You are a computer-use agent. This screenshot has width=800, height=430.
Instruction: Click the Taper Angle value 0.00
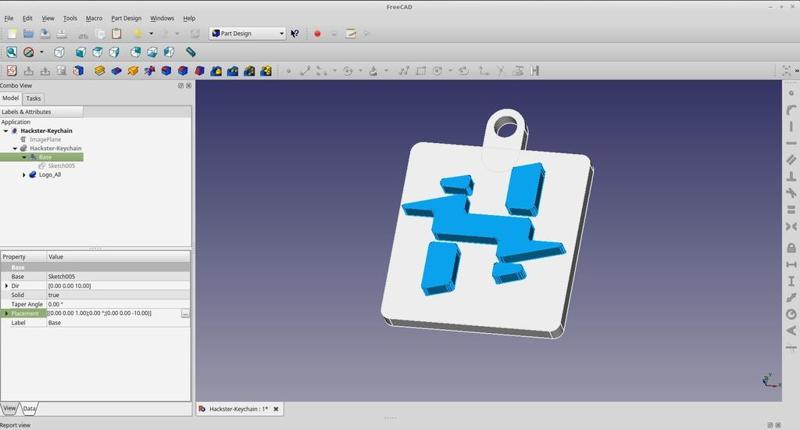(118, 305)
